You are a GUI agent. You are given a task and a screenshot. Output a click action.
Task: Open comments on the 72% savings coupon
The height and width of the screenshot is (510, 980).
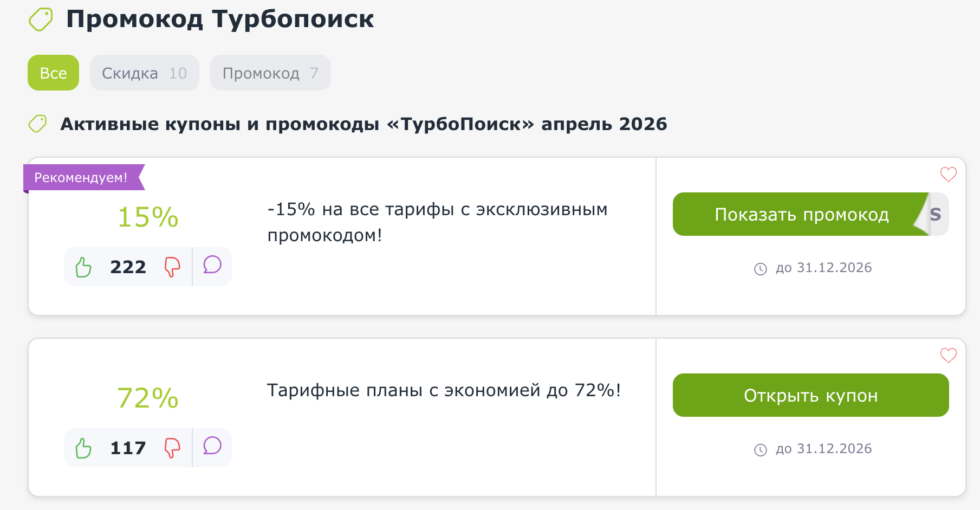pos(212,447)
